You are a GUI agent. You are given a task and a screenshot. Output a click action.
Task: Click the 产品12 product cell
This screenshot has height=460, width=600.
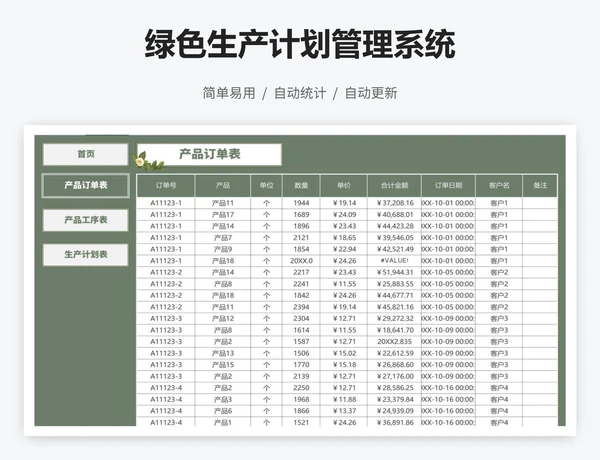[223, 318]
